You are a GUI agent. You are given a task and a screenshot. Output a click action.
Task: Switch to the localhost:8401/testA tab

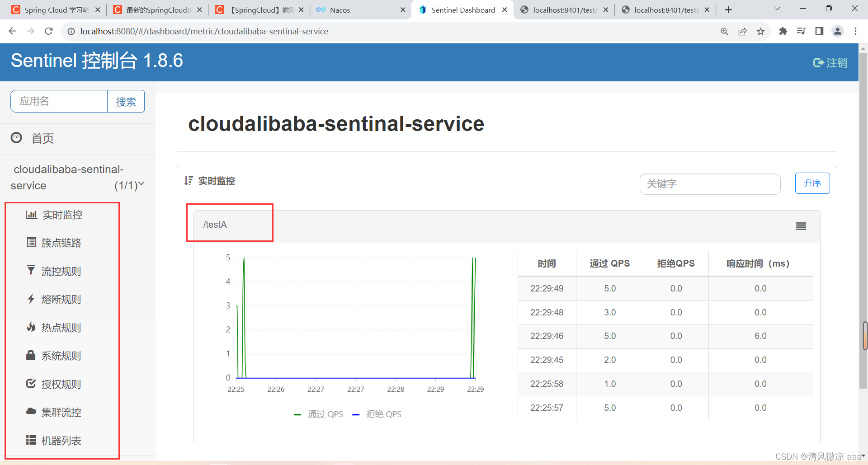(564, 10)
